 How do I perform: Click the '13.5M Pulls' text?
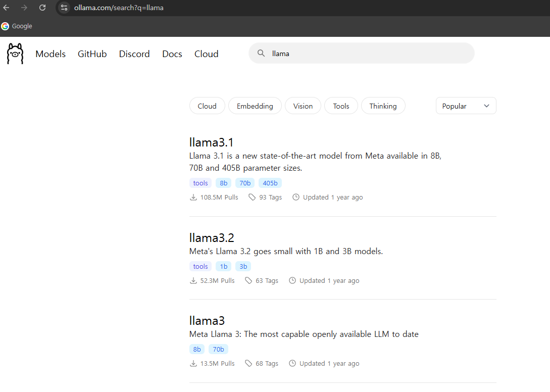(218, 363)
